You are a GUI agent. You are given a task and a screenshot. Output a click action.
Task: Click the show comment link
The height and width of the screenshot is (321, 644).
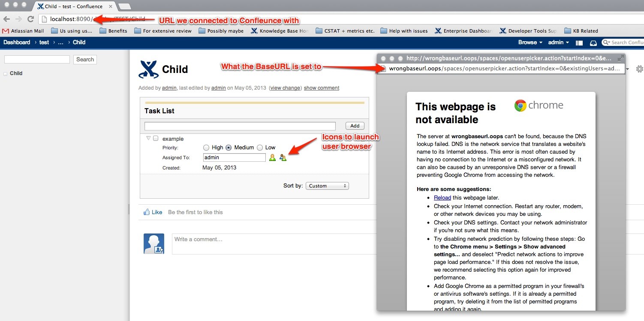[322, 88]
